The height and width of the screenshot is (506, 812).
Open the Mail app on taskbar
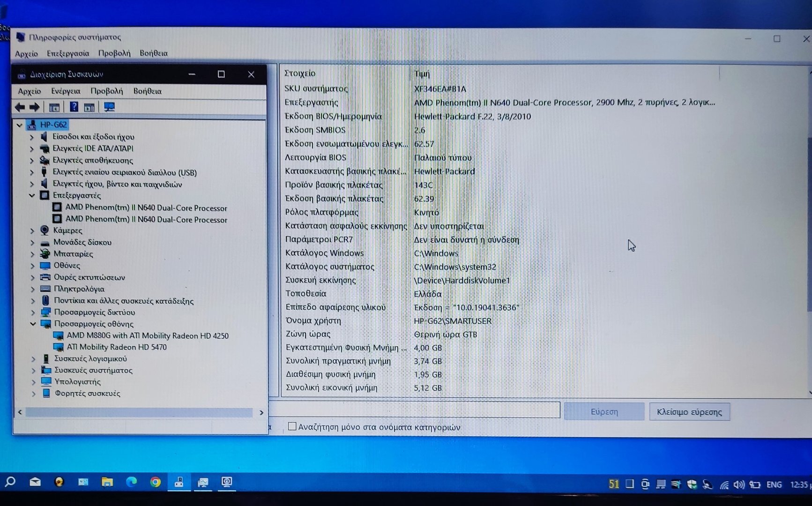pyautogui.click(x=35, y=482)
